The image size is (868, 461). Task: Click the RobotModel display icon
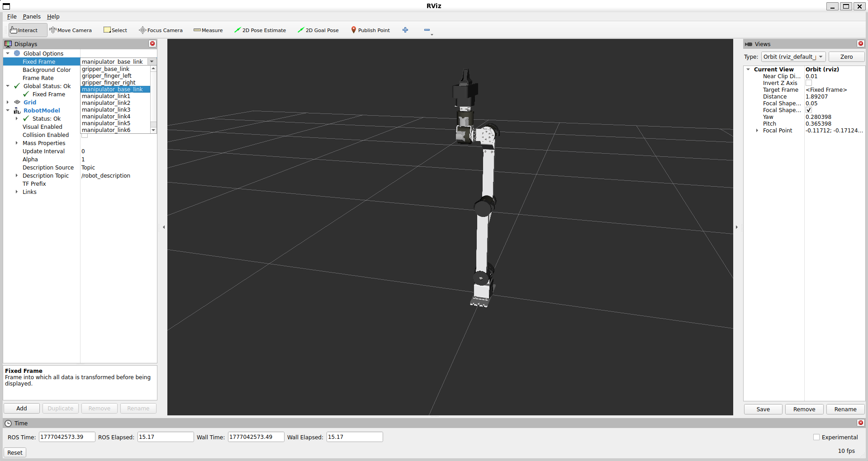pos(17,110)
